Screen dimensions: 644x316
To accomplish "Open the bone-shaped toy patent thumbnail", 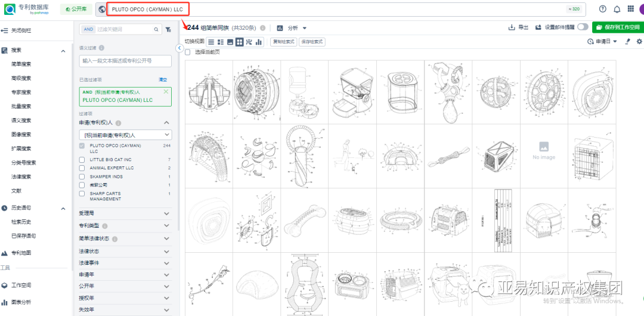I will (x=305, y=220).
